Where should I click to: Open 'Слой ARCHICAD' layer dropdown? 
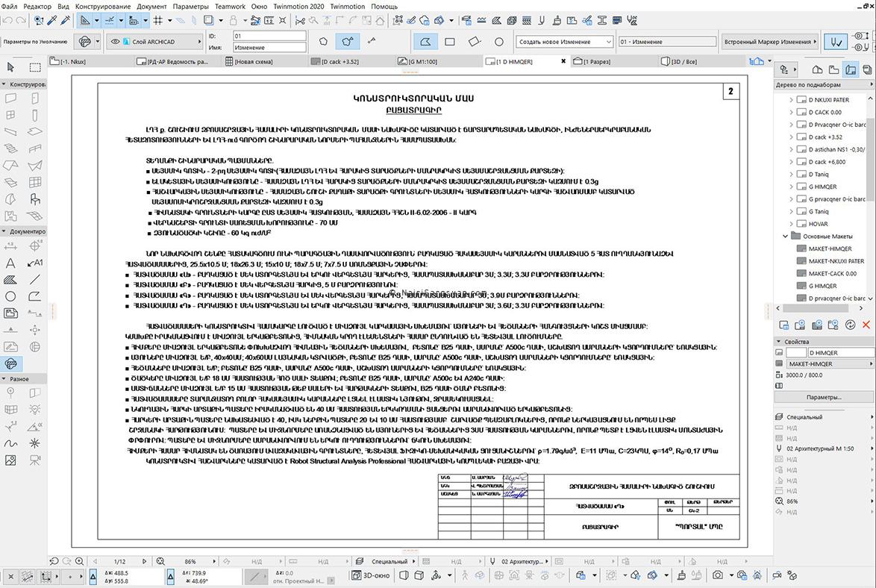(x=154, y=42)
